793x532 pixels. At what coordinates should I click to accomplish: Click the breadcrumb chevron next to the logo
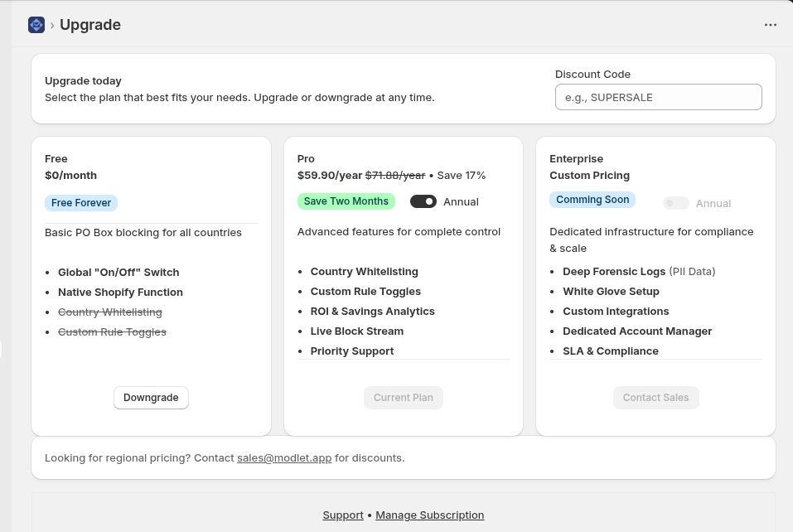[x=51, y=25]
